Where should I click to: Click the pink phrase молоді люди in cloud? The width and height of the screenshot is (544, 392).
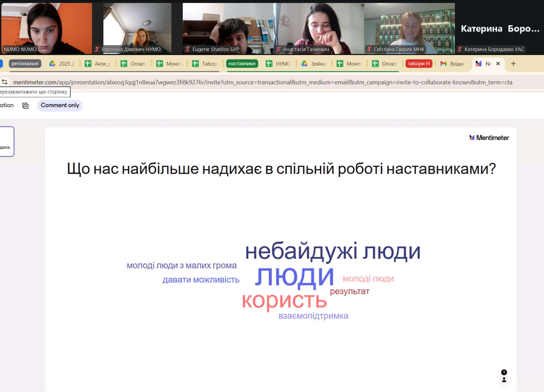click(x=368, y=279)
